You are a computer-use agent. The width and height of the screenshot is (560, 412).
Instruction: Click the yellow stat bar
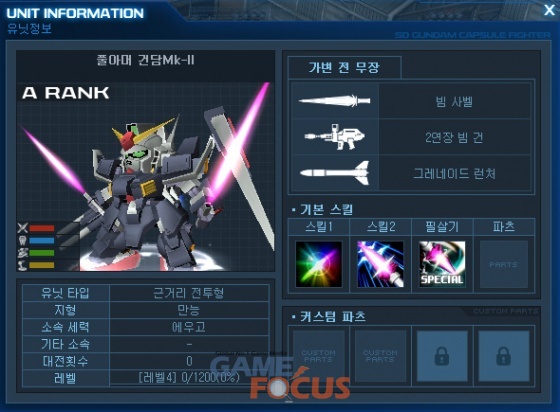pos(42,265)
